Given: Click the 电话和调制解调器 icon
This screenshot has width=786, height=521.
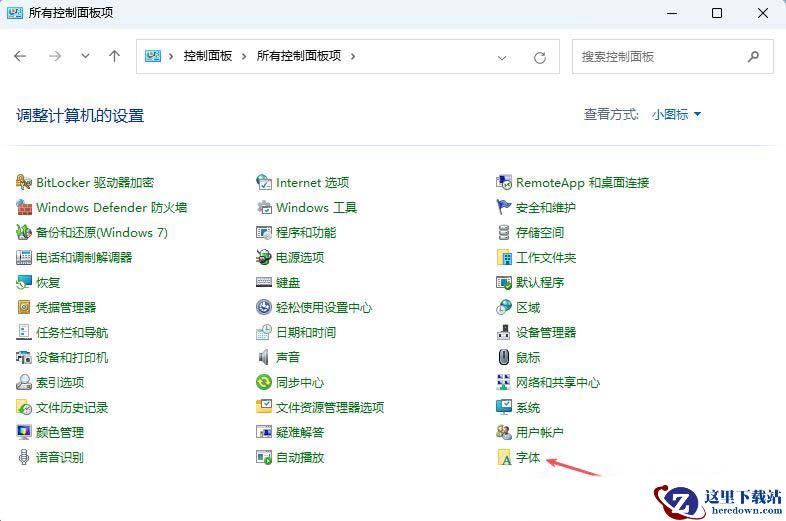Looking at the screenshot, I should 24,257.
